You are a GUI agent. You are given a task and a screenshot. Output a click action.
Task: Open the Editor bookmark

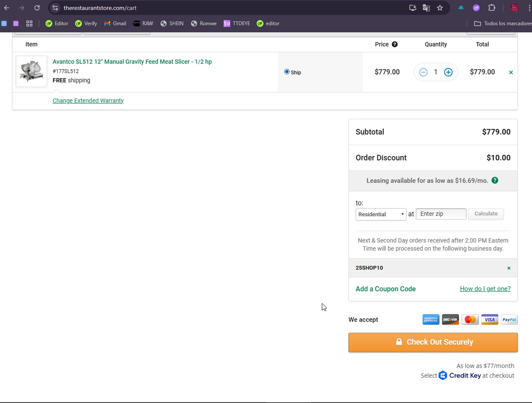coord(57,23)
